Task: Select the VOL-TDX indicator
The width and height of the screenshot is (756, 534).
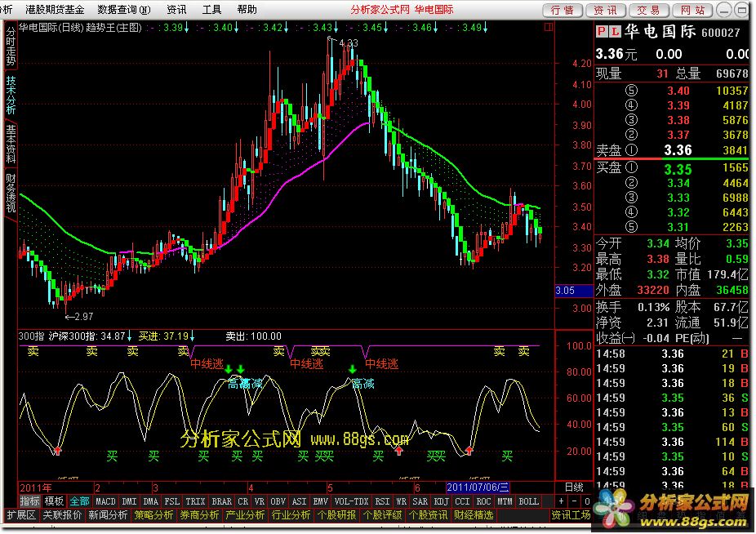Action: 351,501
